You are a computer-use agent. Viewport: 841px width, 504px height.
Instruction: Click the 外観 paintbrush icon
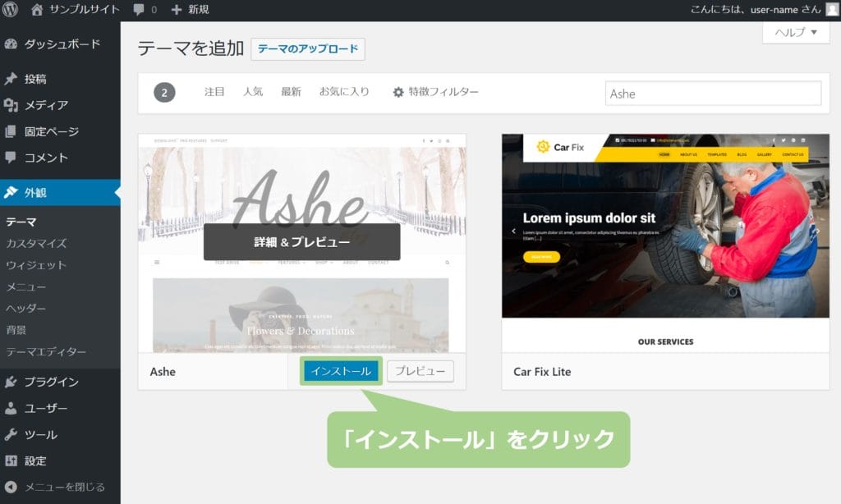tap(11, 192)
